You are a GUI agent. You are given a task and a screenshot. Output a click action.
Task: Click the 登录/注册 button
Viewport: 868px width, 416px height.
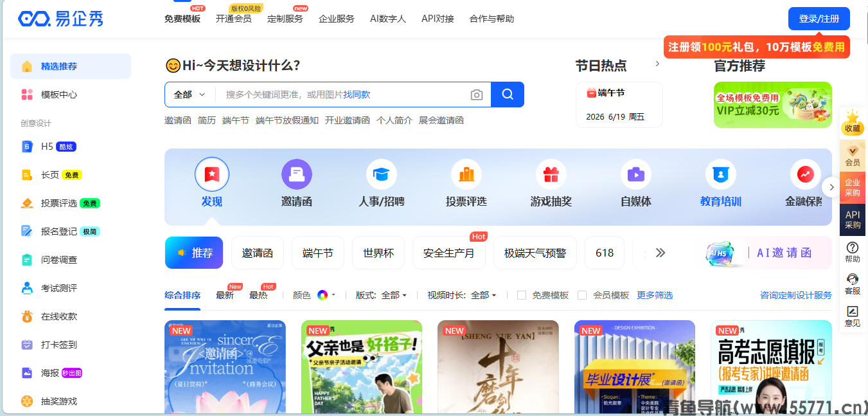(x=819, y=19)
